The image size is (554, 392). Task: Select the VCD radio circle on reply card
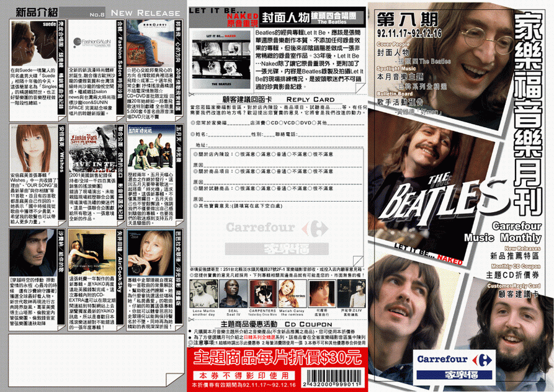(281, 123)
